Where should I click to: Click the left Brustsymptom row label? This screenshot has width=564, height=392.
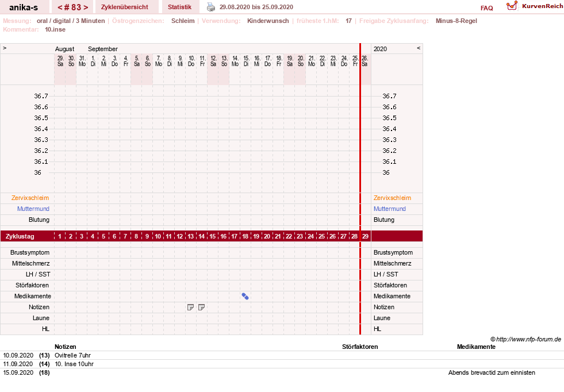[x=30, y=252]
